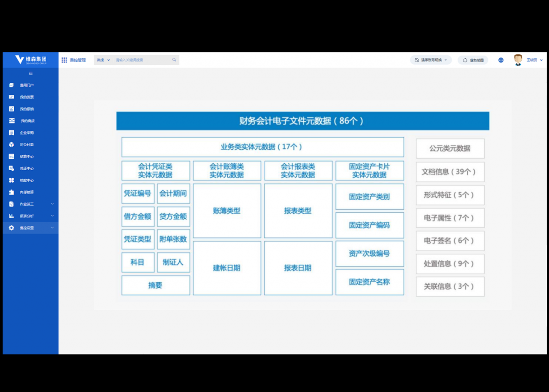This screenshot has height=392, width=549.
Task: Click the 会计报表类实体元数据 box
Action: click(298, 171)
